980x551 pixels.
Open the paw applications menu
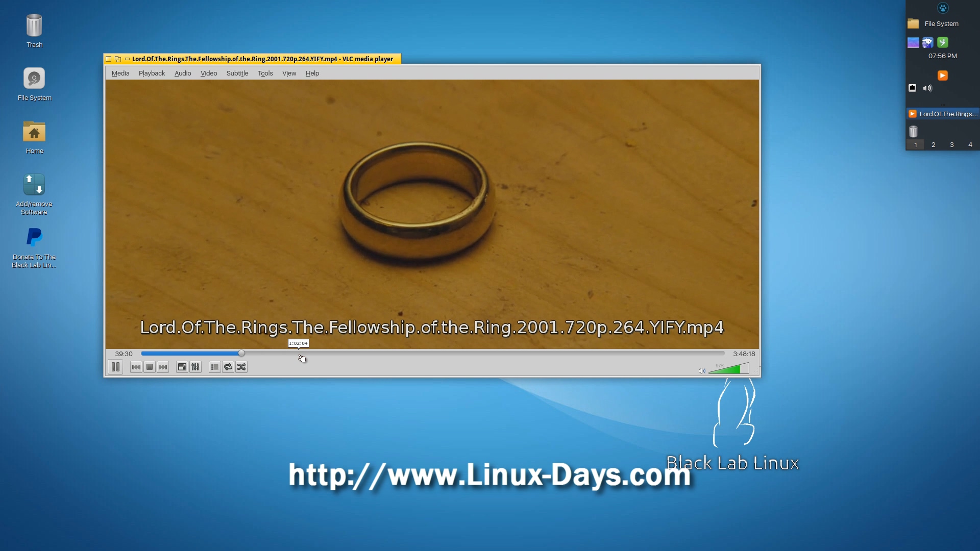[943, 8]
